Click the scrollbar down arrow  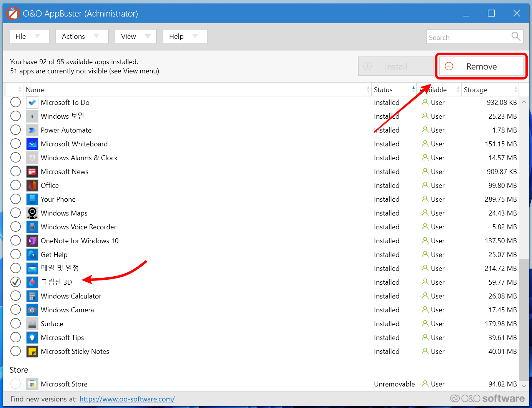pyautogui.click(x=524, y=386)
